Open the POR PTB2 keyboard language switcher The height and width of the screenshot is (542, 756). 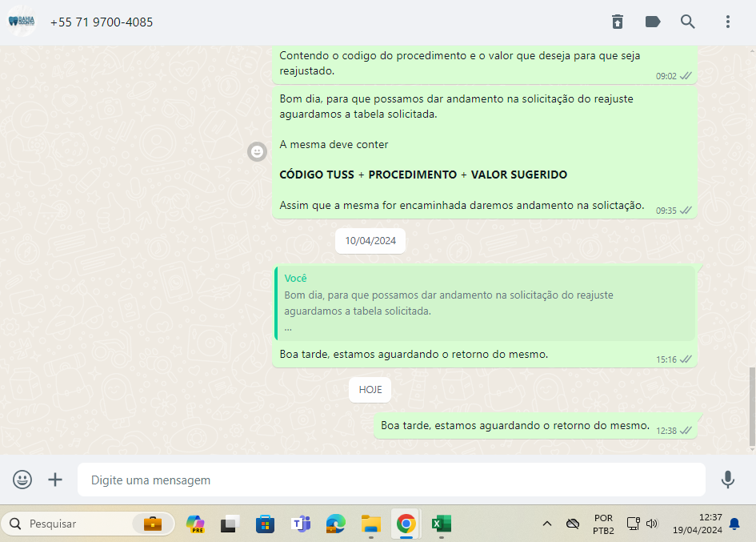point(603,524)
